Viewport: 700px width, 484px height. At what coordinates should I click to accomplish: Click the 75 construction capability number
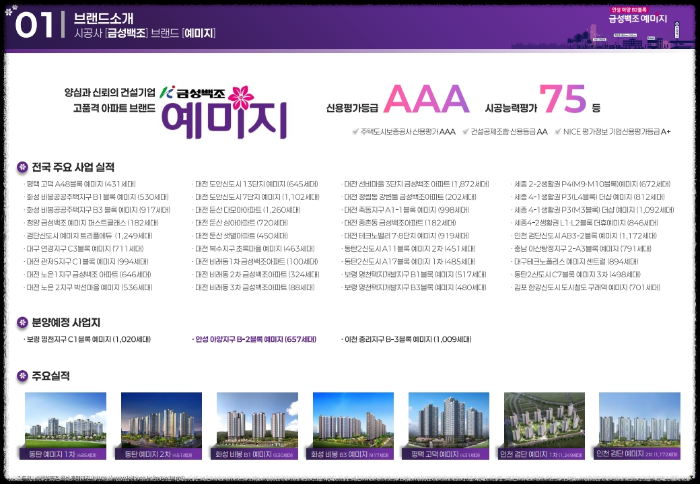[563, 99]
